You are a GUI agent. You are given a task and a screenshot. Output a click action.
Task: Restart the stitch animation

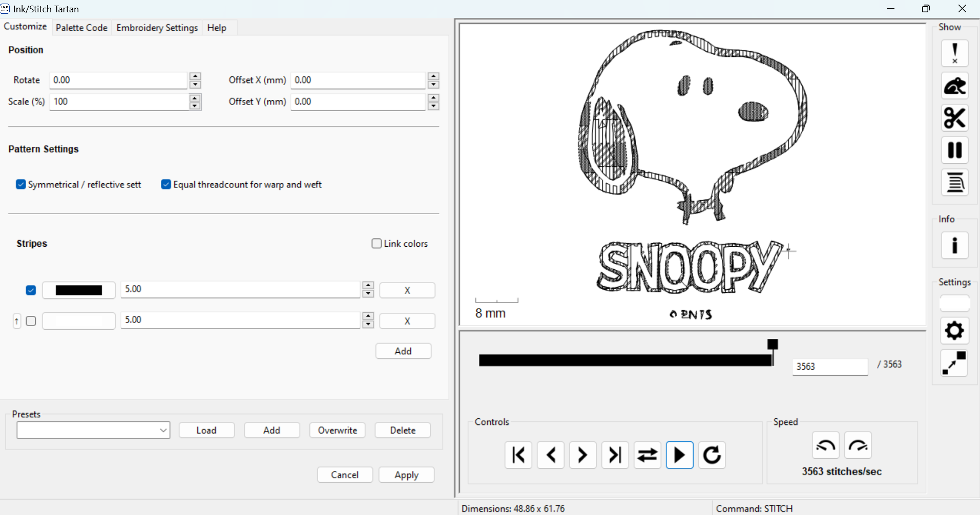click(x=712, y=455)
